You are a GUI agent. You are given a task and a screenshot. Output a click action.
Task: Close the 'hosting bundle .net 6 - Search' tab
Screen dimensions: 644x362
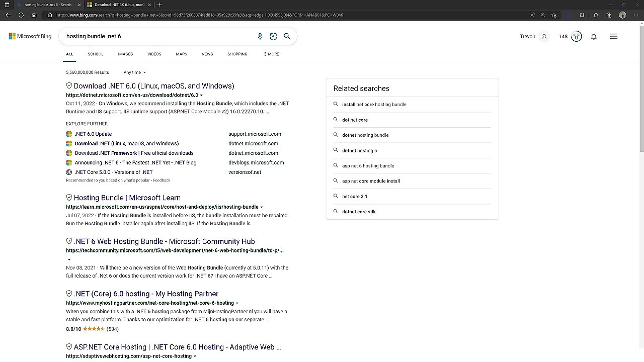click(x=79, y=5)
